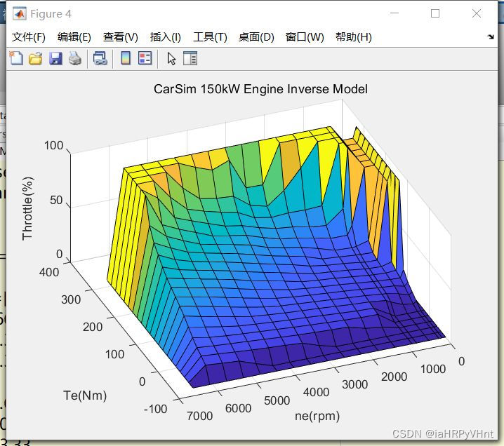The width and height of the screenshot is (504, 446).
Task: Select the 'Te(Nm)' axis label
Action: (85, 396)
